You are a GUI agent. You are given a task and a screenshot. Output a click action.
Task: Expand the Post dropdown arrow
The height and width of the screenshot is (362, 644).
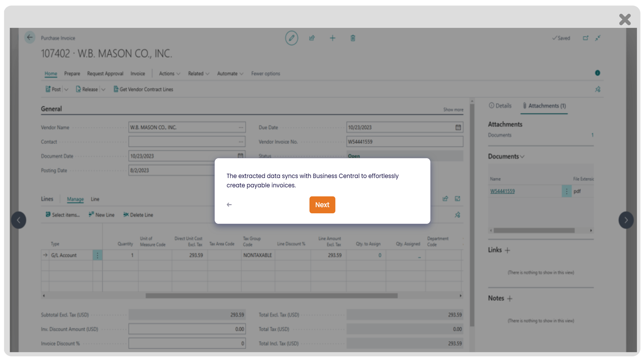point(66,90)
